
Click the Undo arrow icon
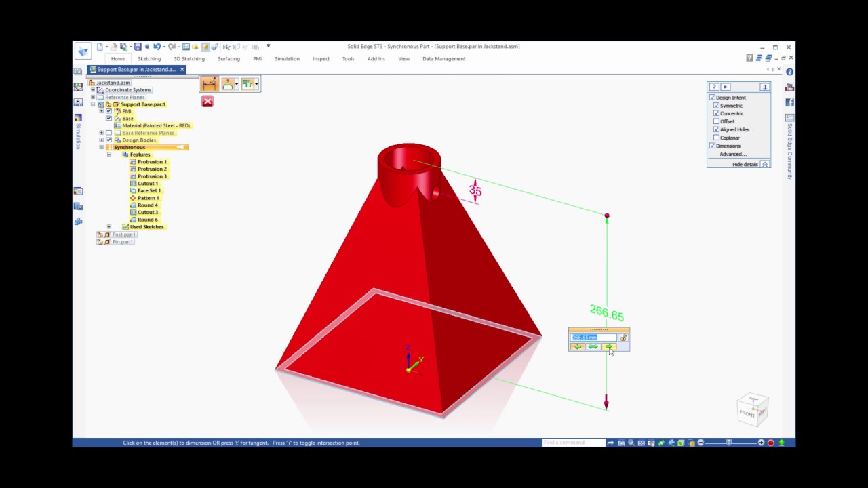(x=157, y=47)
